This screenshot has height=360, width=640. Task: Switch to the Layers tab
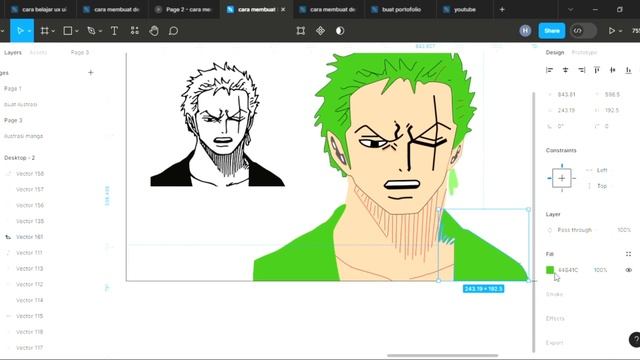(x=13, y=53)
